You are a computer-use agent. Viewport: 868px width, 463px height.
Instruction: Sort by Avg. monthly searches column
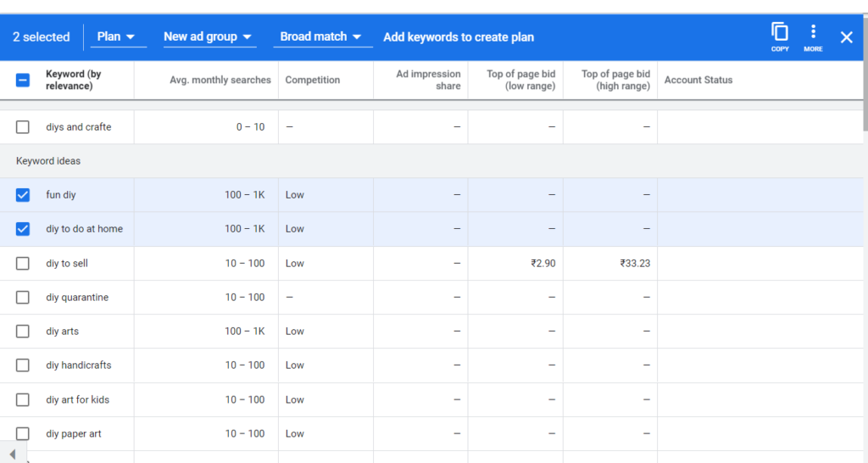coord(220,80)
